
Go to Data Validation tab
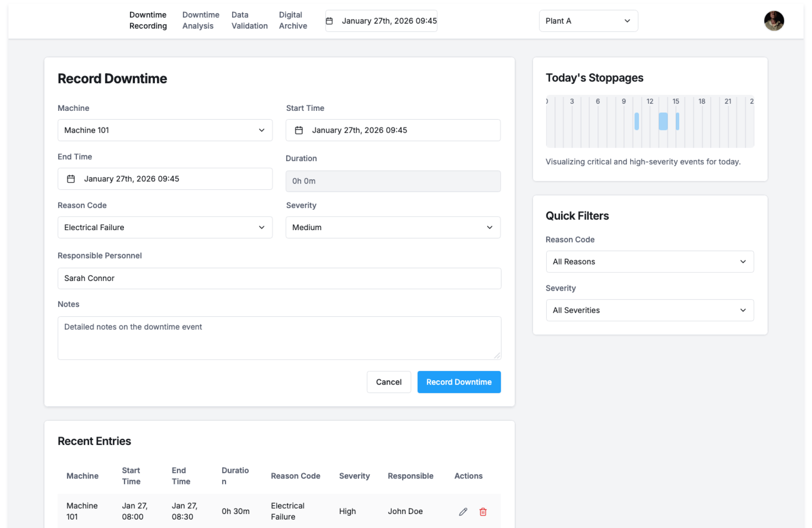pyautogui.click(x=249, y=20)
